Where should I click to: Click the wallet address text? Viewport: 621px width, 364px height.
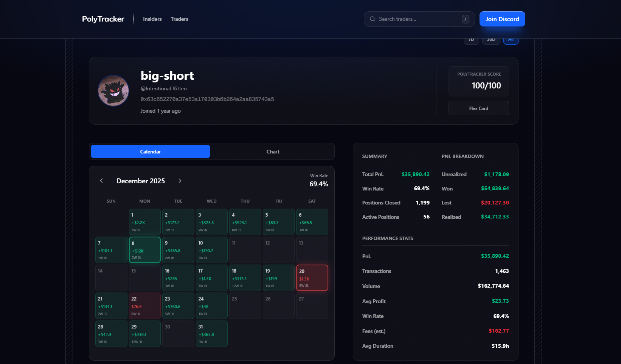pyautogui.click(x=207, y=99)
